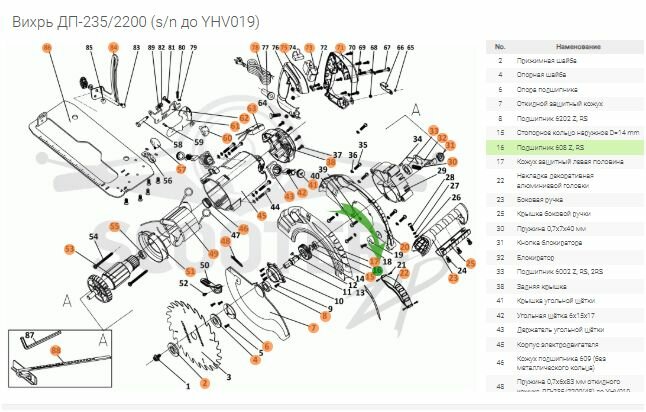Select highlighted row 'Подшипник 608 Z, RS'
This screenshot has width=646, height=412.
(564, 147)
